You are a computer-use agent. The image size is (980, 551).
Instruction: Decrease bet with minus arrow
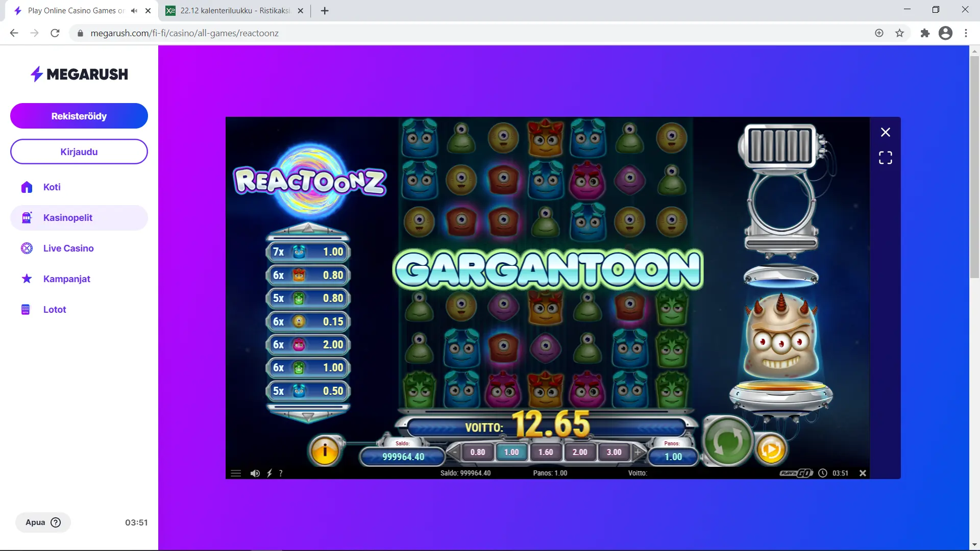click(x=454, y=452)
